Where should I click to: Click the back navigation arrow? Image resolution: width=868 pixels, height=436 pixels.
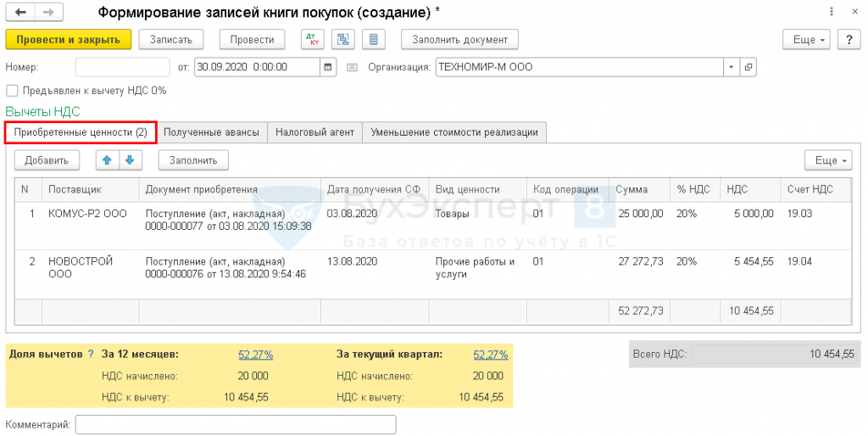click(x=19, y=14)
